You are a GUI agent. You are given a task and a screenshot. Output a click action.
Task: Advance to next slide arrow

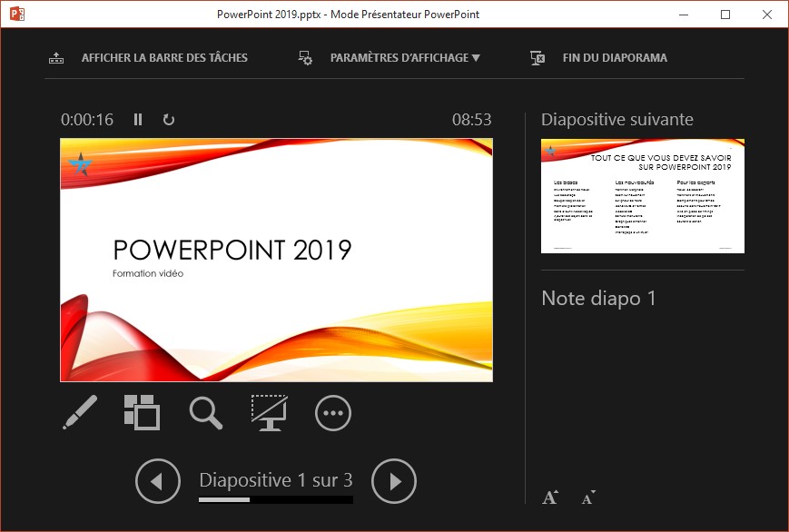click(x=394, y=481)
